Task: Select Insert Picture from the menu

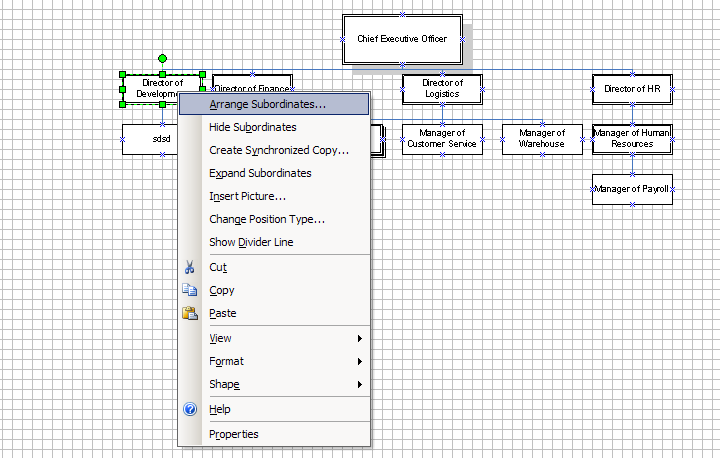Action: point(247,197)
